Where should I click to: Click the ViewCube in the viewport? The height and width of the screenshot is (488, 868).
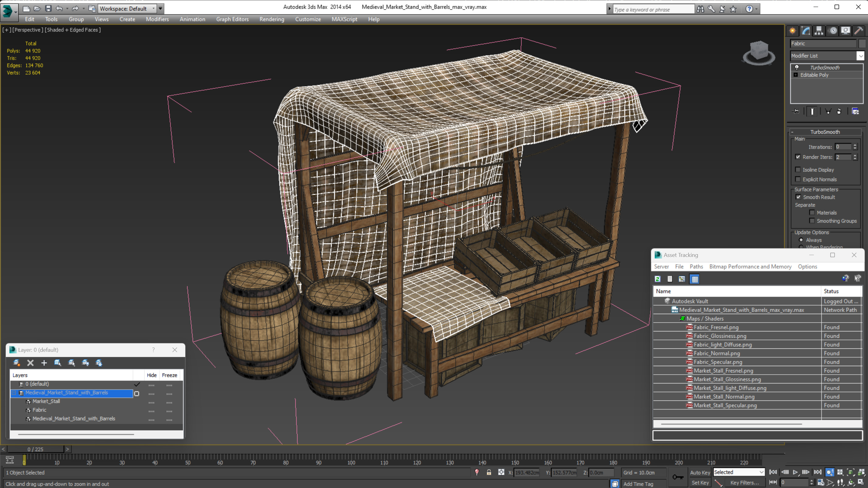759,53
